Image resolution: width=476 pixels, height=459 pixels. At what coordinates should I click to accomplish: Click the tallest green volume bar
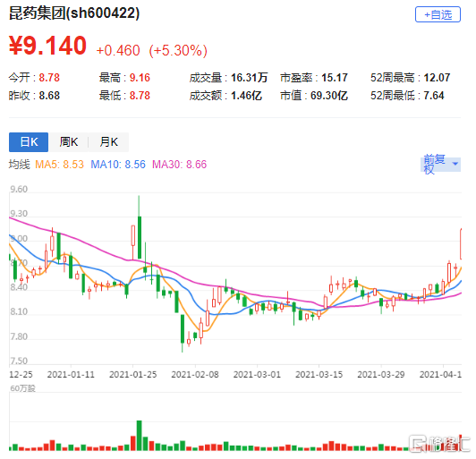[x=140, y=436]
